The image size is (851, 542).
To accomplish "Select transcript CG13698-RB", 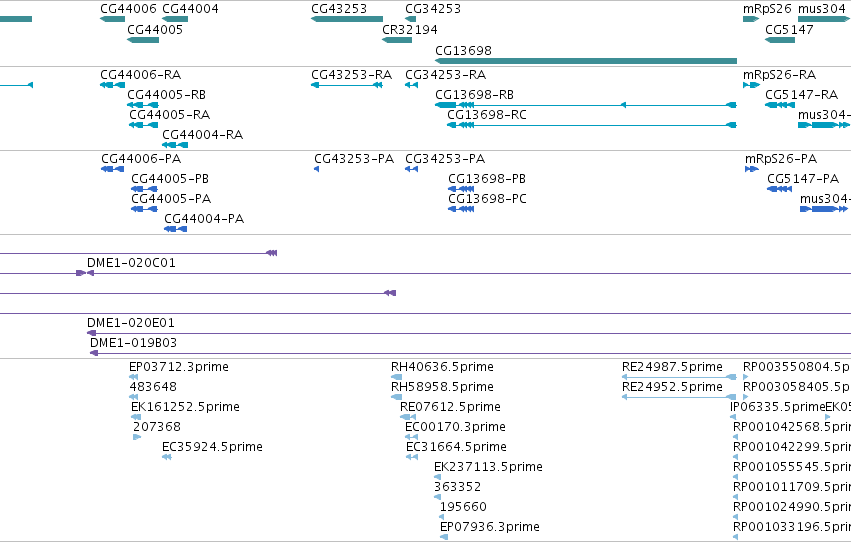I will click(x=474, y=94).
